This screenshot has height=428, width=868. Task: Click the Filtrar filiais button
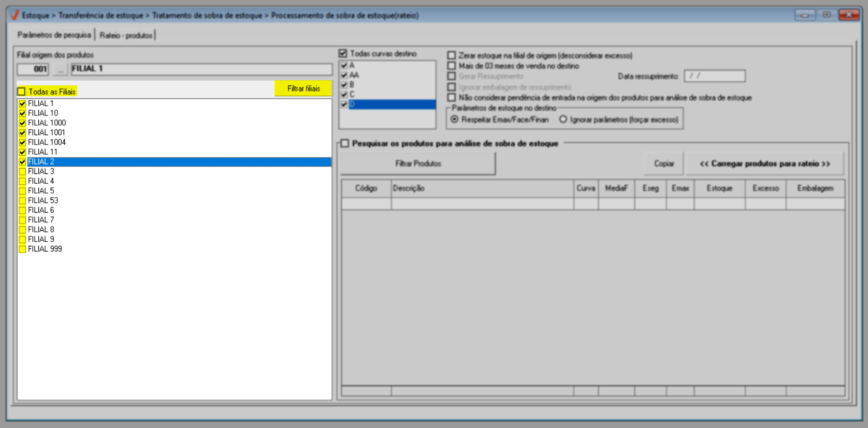303,88
